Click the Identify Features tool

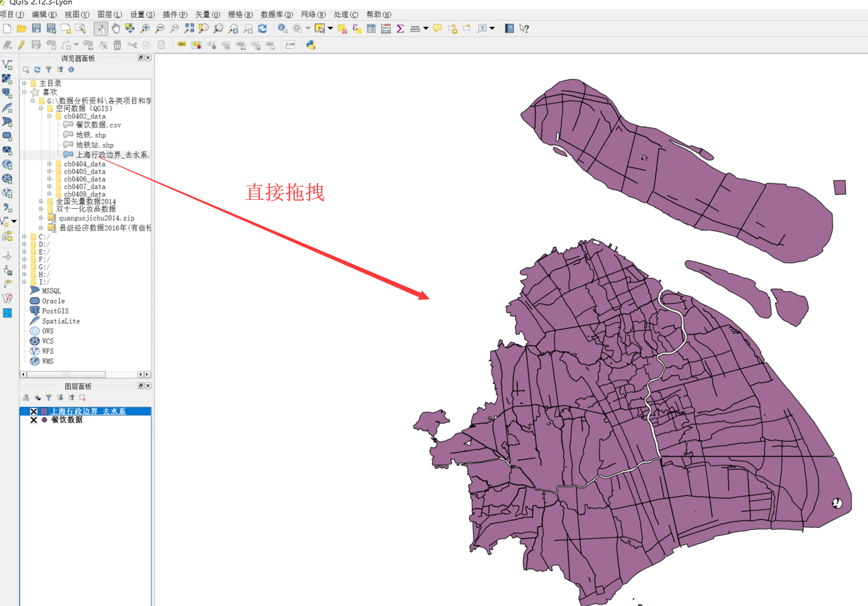point(283,28)
